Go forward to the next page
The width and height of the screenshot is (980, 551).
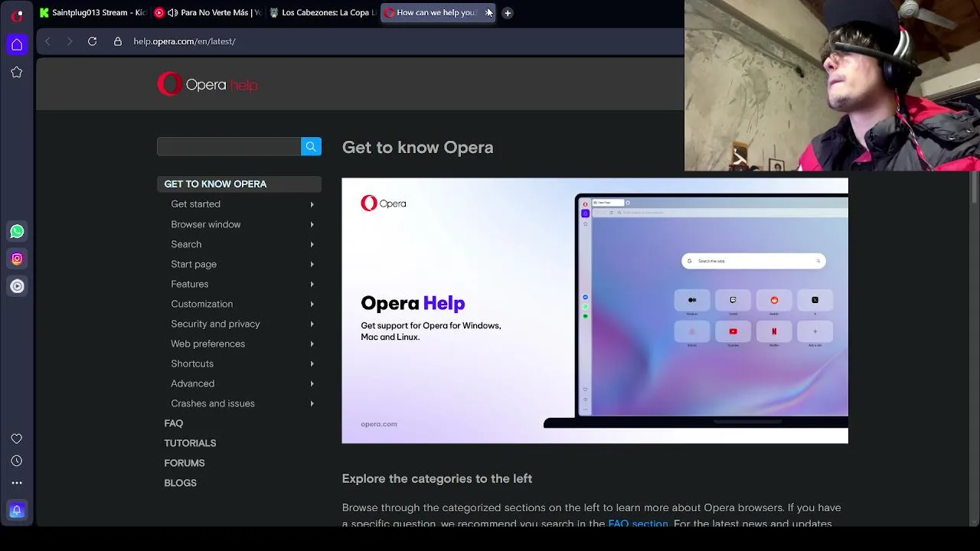[x=70, y=41]
